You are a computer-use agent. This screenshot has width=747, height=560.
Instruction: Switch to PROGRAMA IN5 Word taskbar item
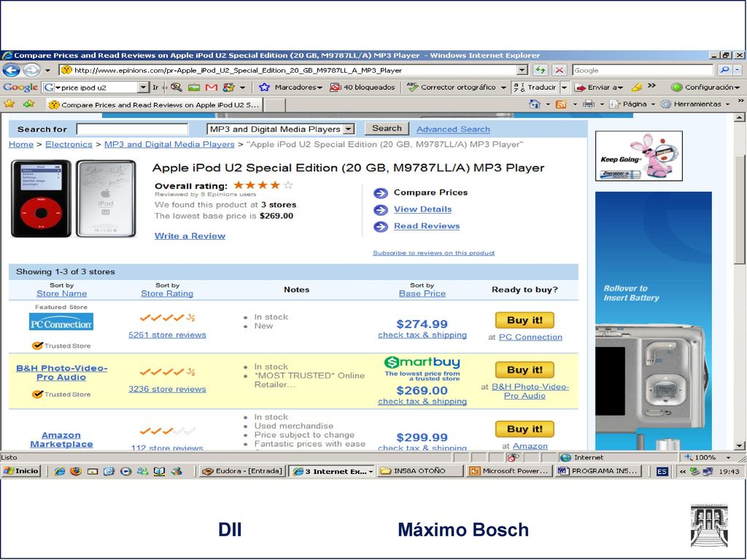[597, 471]
